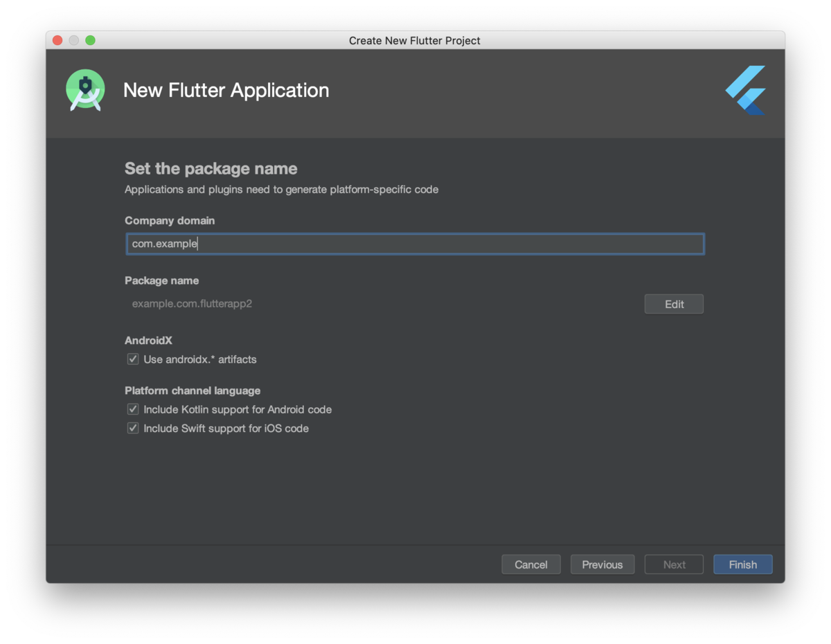Click the platform-specific code description text
Screen dimensions: 831x644
281,189
